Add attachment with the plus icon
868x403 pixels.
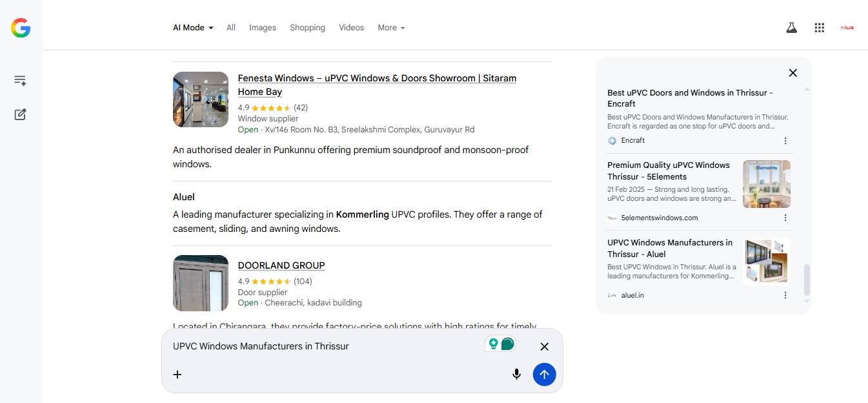(x=177, y=374)
